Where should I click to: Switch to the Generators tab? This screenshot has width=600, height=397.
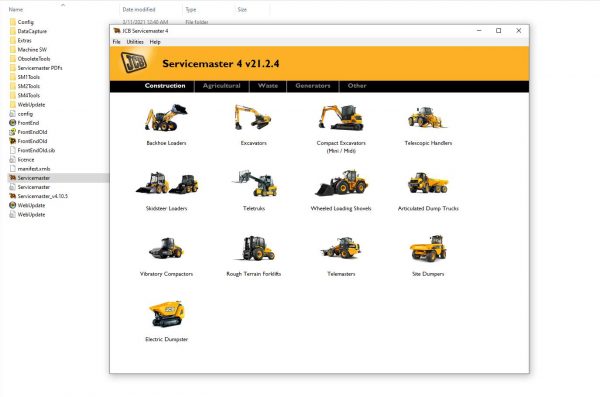point(313,86)
